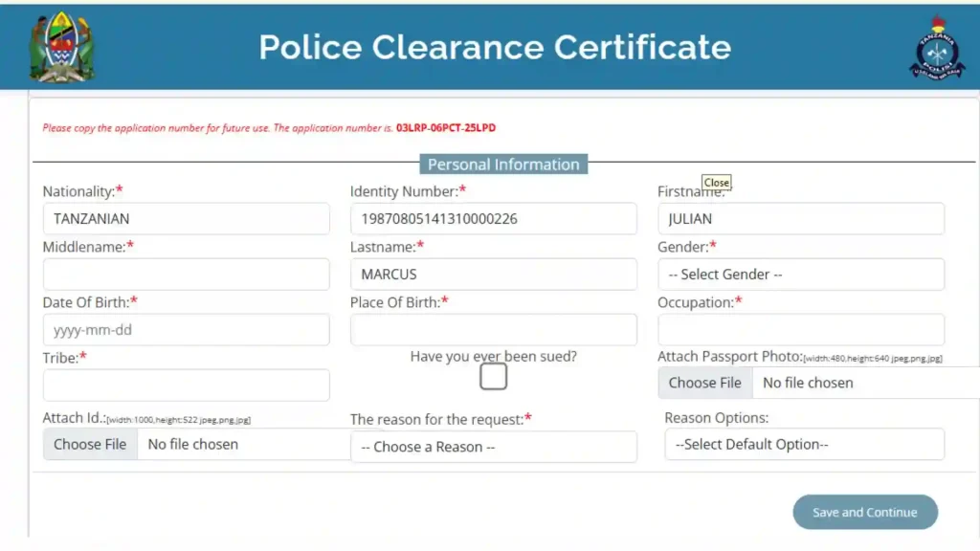Open the Choose a Reason dropdown
This screenshot has width=980, height=551.
point(493,447)
